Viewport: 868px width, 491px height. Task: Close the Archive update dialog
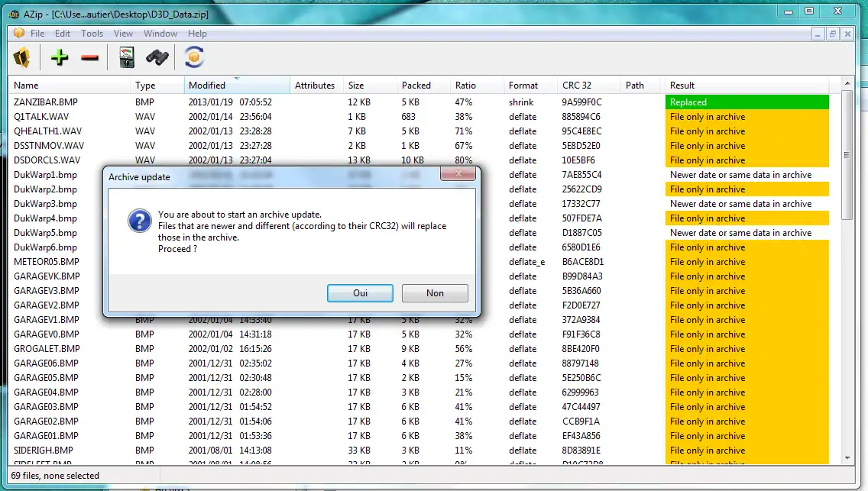[458, 175]
